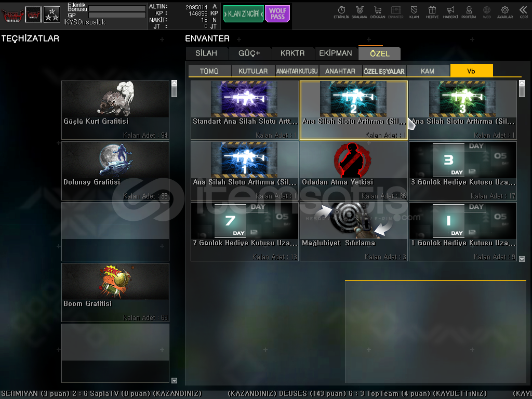Go back with the Geri arrows

[x=524, y=12]
